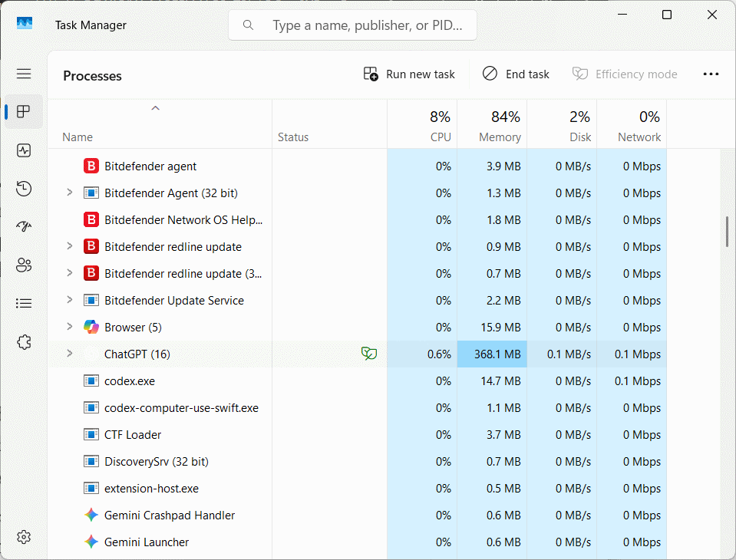Open the Services puzzle-piece sidebar icon

coord(24,342)
